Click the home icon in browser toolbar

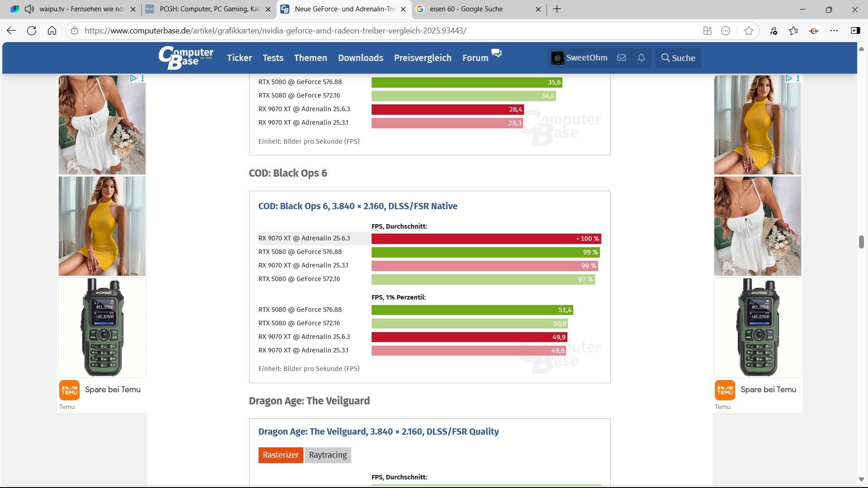pos(52,31)
